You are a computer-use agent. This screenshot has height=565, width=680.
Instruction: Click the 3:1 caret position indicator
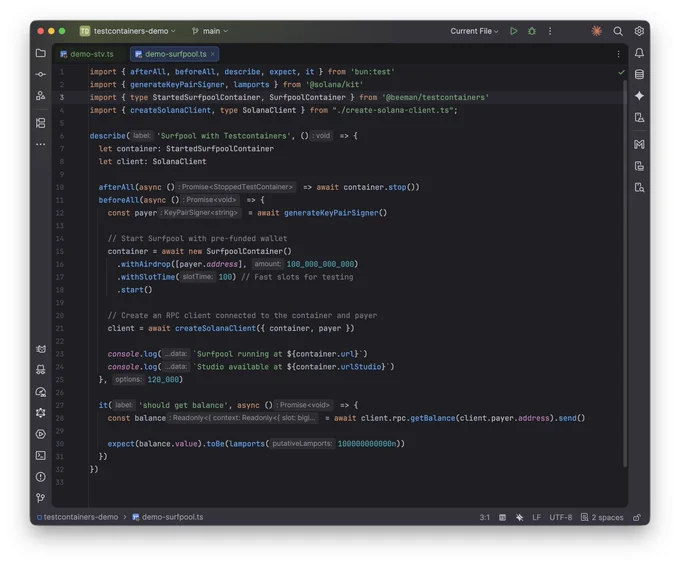484,517
